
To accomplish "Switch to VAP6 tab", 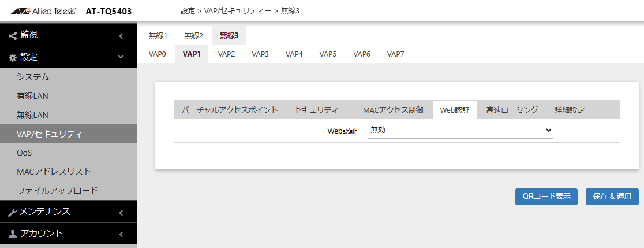I will click(x=362, y=54).
